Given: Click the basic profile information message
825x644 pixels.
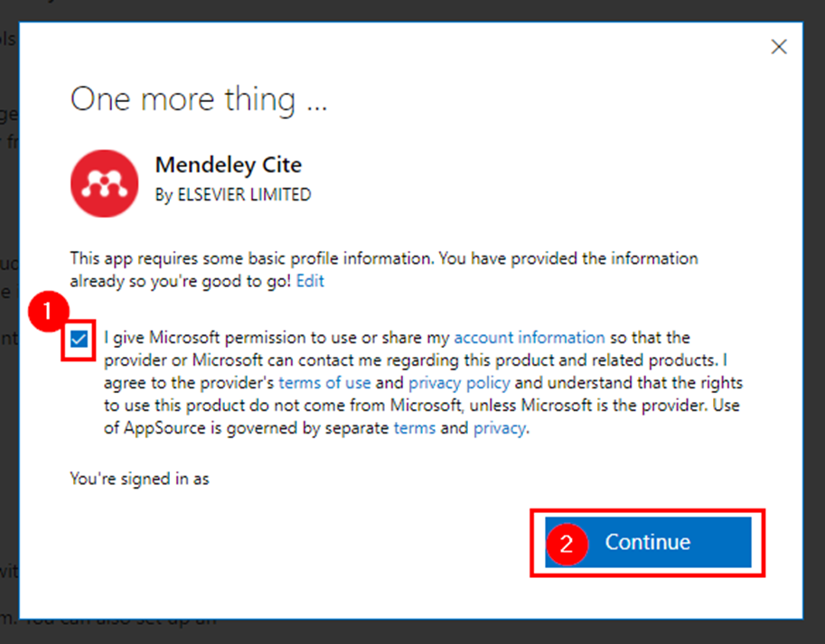Looking at the screenshot, I should coord(384,270).
